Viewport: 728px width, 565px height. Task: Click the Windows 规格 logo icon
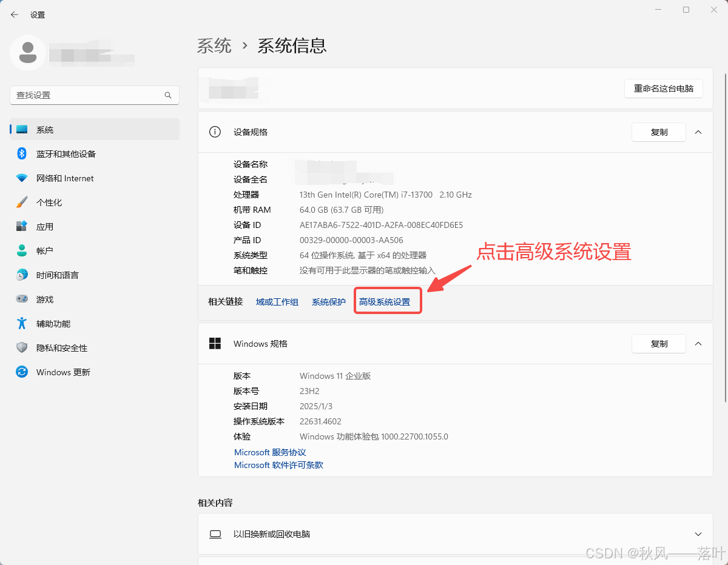pos(215,344)
